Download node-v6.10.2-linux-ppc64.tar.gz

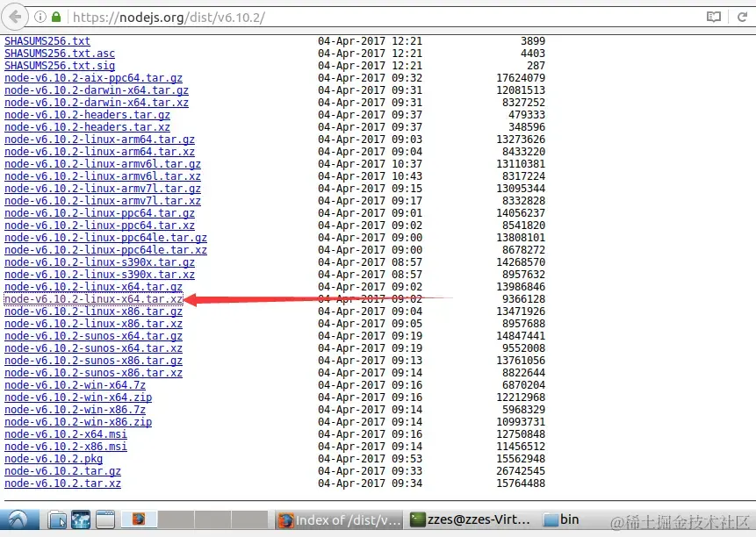click(x=100, y=213)
